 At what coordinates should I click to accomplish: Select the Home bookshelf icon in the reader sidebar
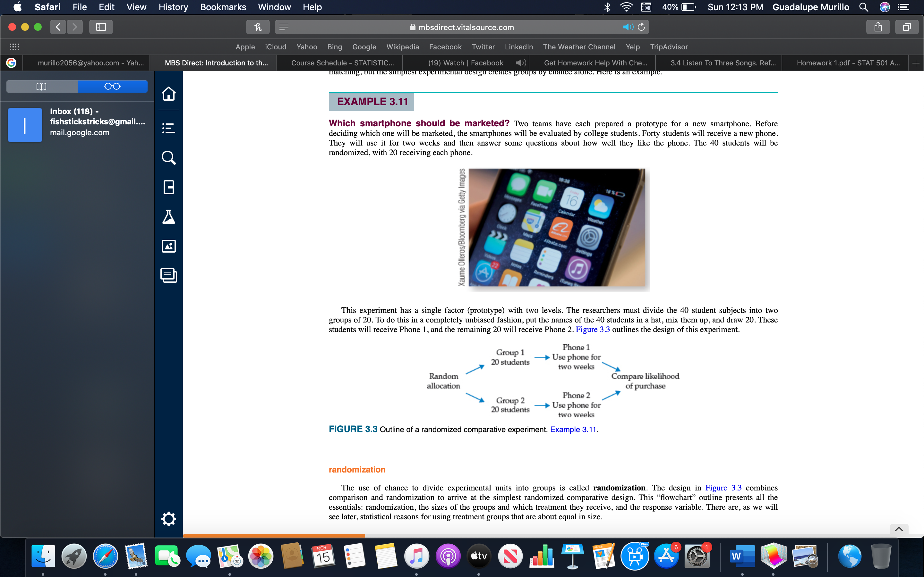coord(169,94)
